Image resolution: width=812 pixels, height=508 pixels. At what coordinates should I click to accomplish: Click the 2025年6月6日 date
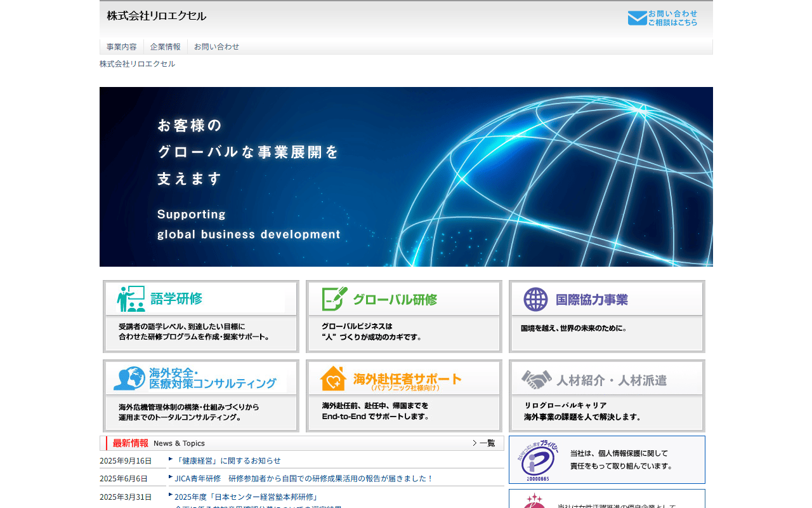point(124,478)
